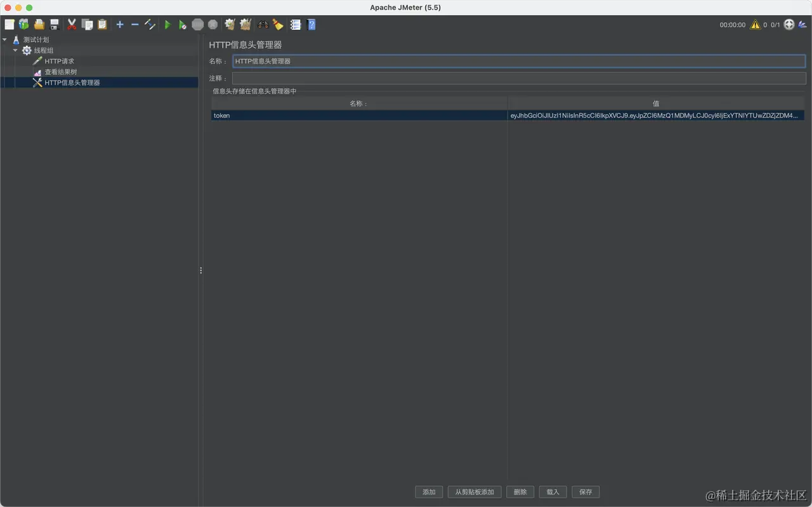Image resolution: width=812 pixels, height=507 pixels.
Task: Select the eyJhbGci token value cell
Action: pos(656,115)
